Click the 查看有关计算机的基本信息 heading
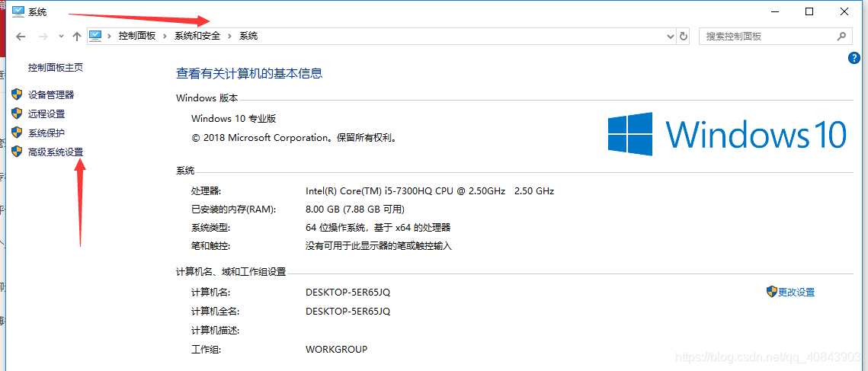Viewport: 868px width, 371px height. point(249,73)
